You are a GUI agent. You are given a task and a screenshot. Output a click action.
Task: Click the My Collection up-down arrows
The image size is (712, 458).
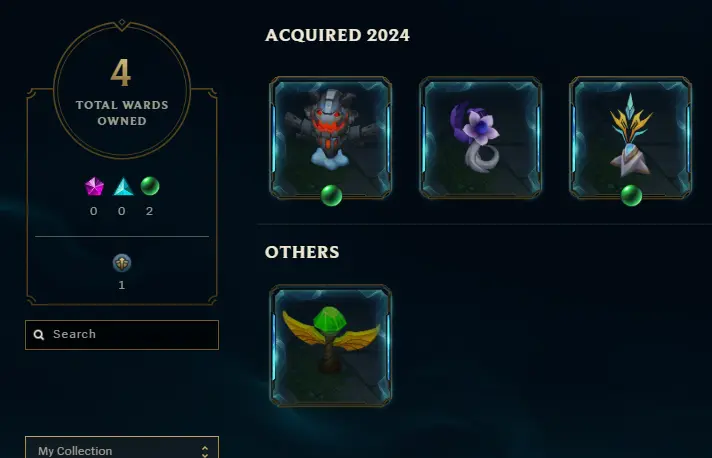[x=205, y=451]
